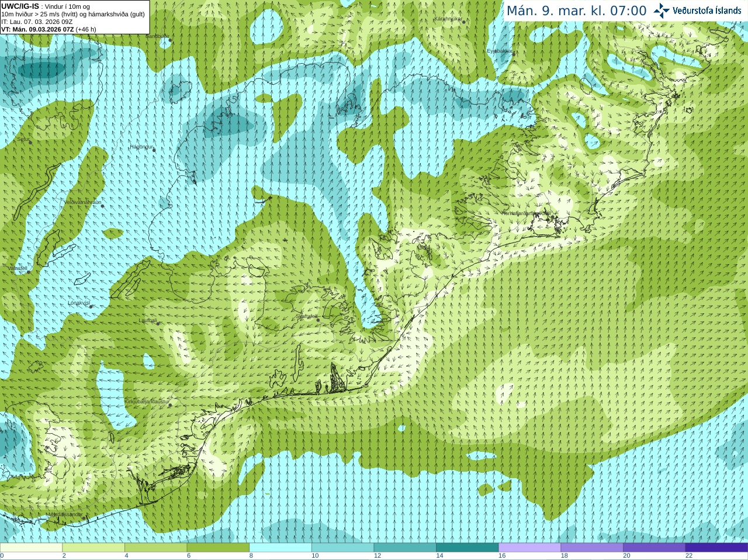
Task: Pick the 18–20 m/s purple legend swatch
Action: pos(592,548)
